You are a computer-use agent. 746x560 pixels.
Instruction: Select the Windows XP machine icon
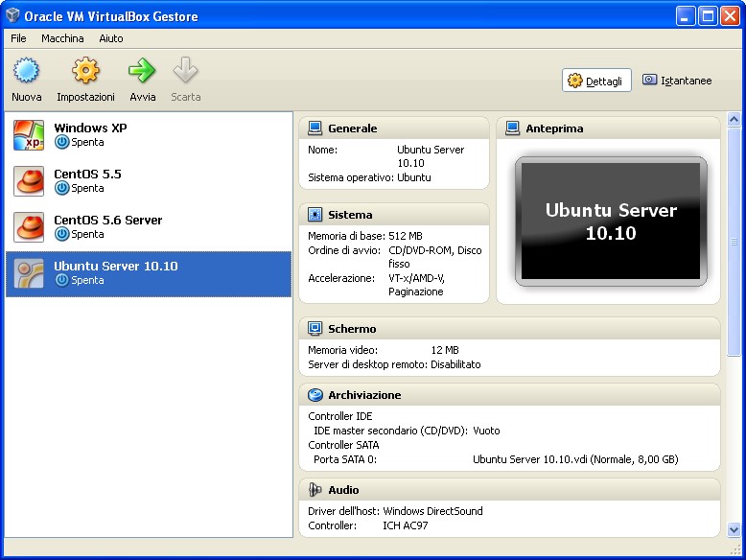click(29, 135)
